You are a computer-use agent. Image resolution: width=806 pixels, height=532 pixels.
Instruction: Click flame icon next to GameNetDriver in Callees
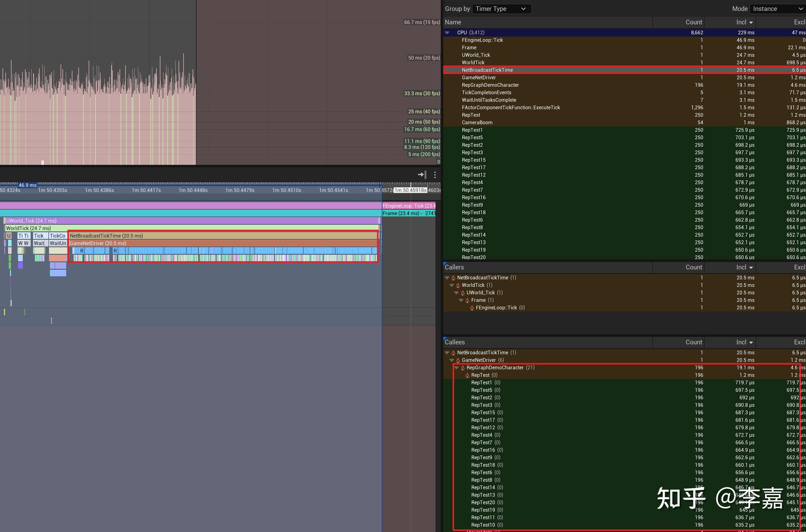tap(458, 360)
